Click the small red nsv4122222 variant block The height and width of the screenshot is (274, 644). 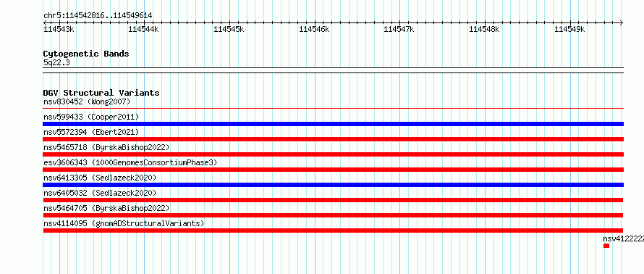(606, 246)
